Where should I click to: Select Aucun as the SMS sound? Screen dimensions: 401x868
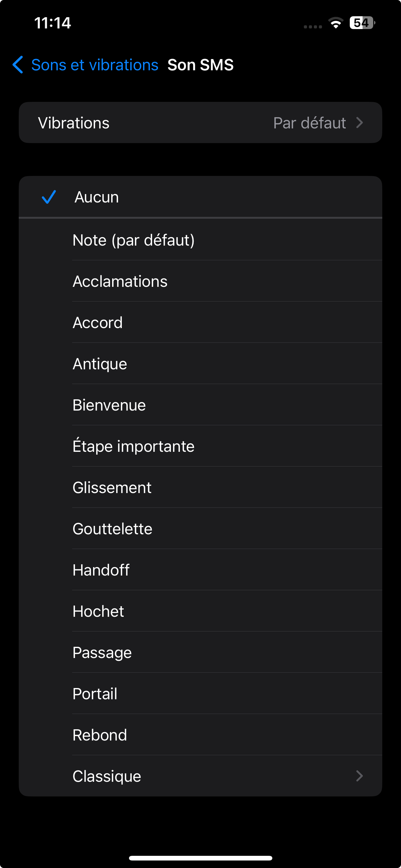pyautogui.click(x=97, y=197)
